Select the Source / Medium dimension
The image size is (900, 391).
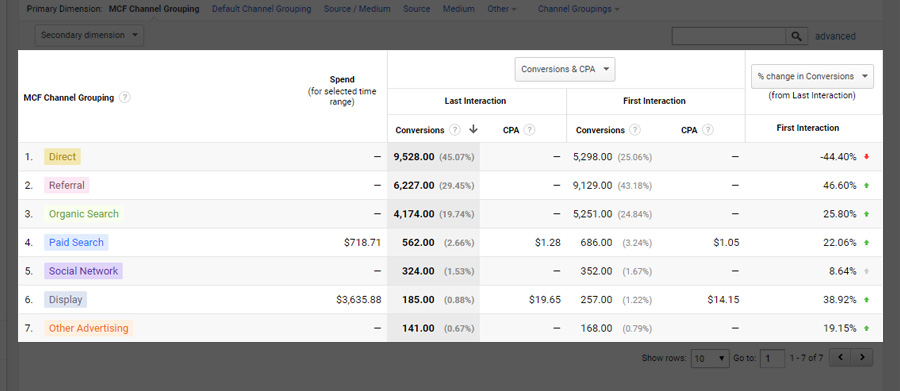coord(357,9)
